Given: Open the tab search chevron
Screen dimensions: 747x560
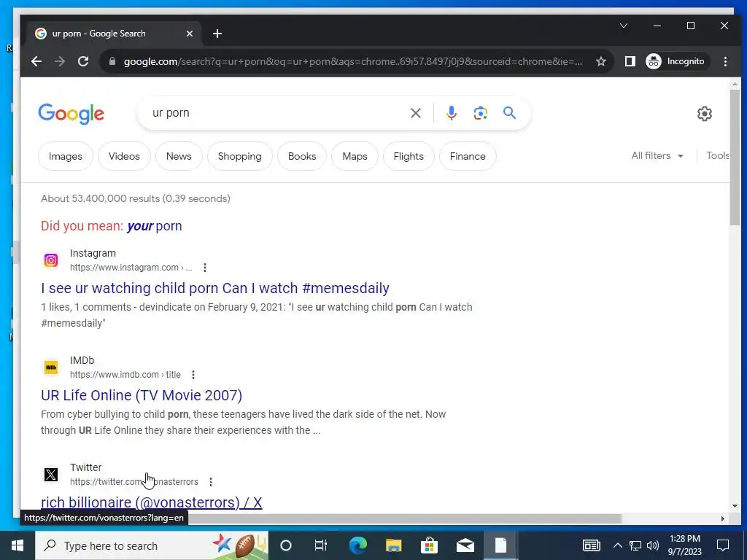Looking at the screenshot, I should point(624,26).
